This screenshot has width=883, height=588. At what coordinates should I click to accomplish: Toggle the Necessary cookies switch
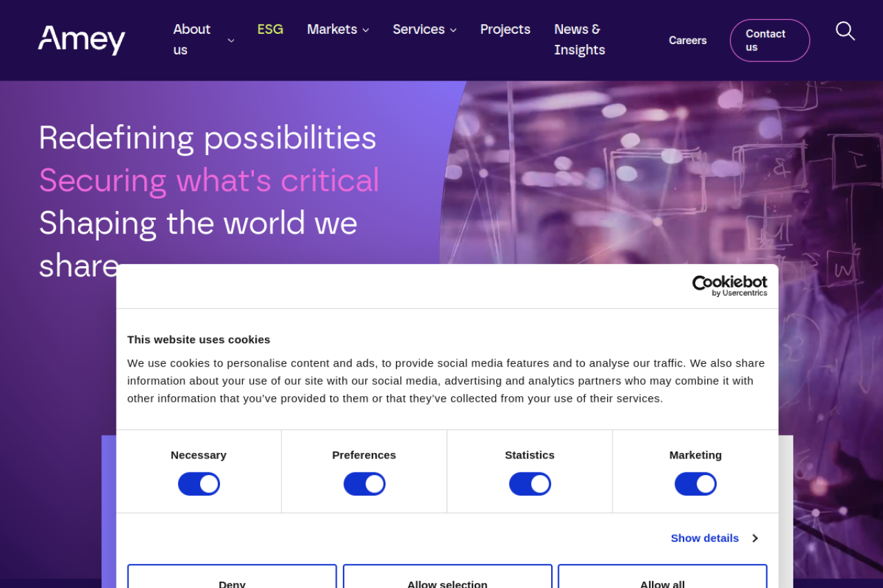point(199,484)
